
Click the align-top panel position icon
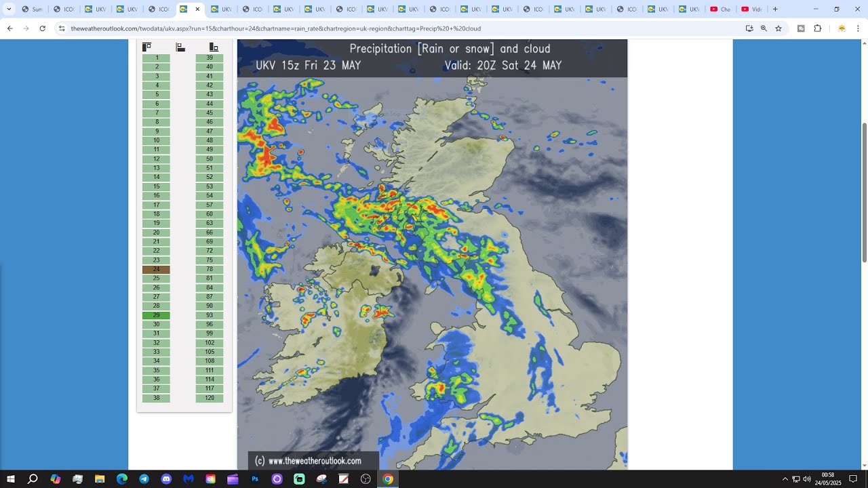tap(146, 47)
